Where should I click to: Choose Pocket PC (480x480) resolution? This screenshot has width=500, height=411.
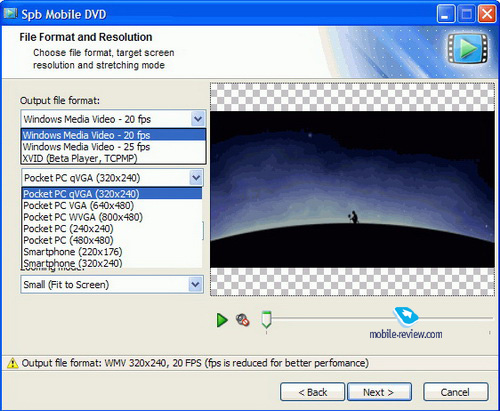pos(112,240)
